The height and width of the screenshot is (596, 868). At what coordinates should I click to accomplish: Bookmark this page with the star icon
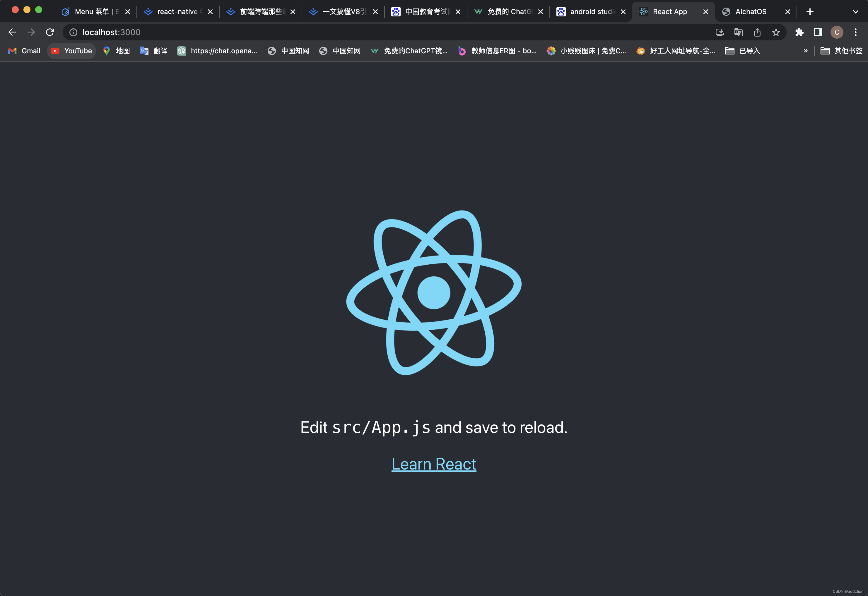coord(776,32)
